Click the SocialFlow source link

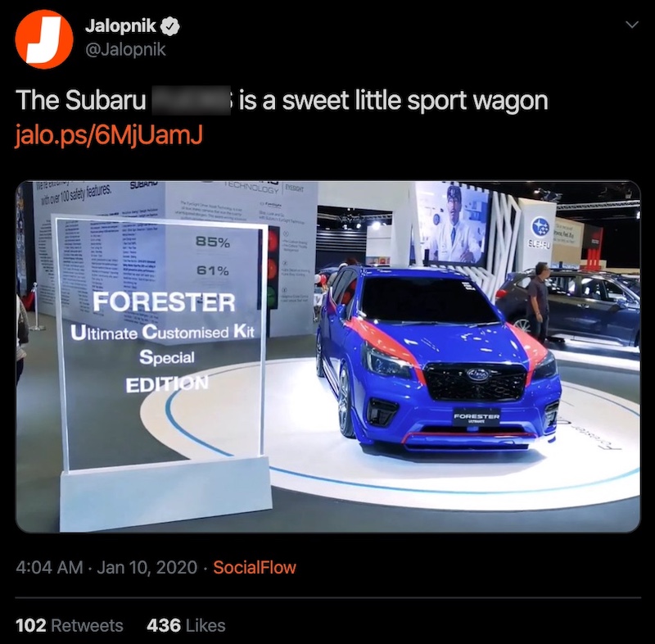255,567
